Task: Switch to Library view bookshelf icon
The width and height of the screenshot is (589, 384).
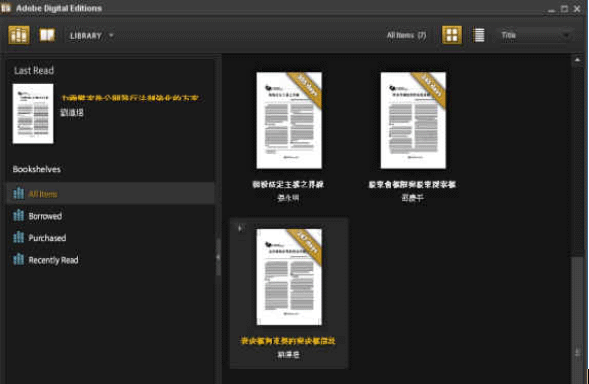Action: 19,35
